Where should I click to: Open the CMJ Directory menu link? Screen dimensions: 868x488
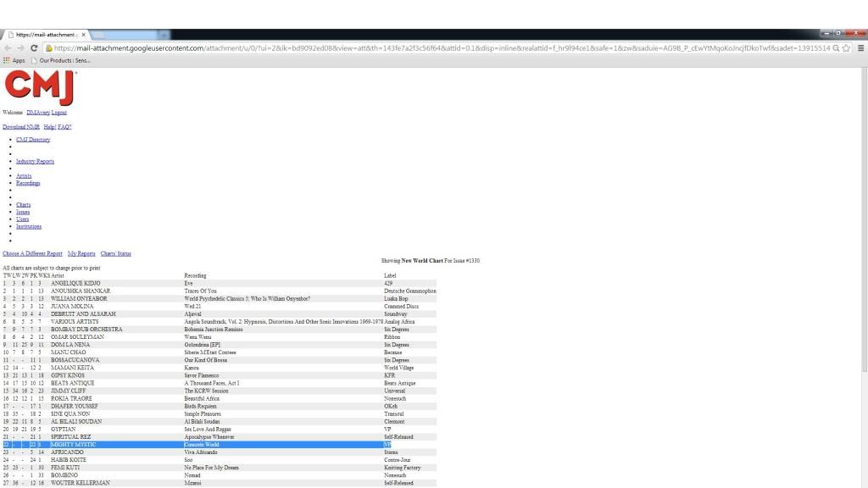tap(33, 140)
